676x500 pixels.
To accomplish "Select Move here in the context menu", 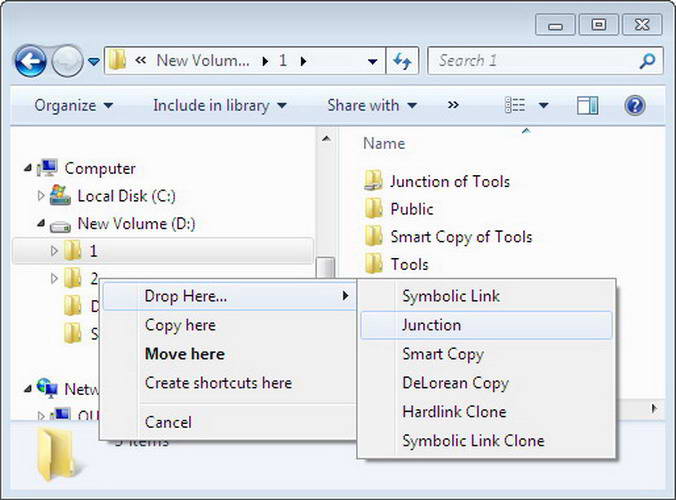I will (x=184, y=354).
